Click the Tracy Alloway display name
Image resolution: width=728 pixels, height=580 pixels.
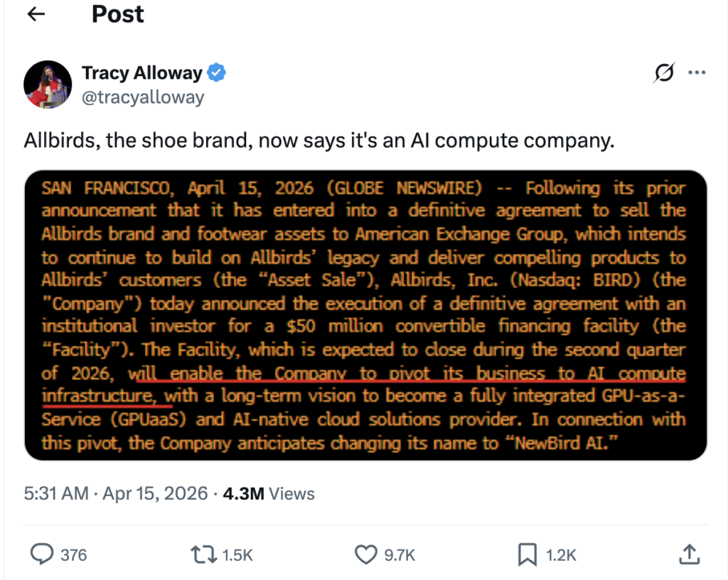point(142,72)
